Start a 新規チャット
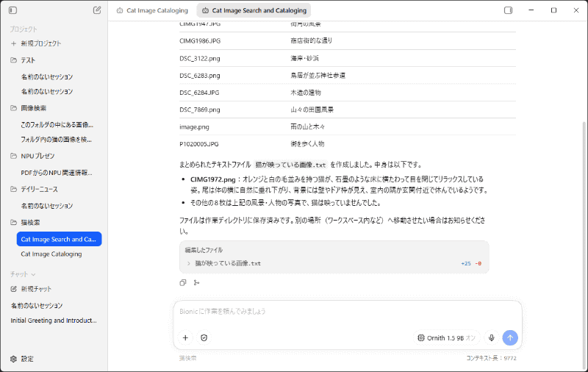This screenshot has height=372, width=588. point(36,289)
